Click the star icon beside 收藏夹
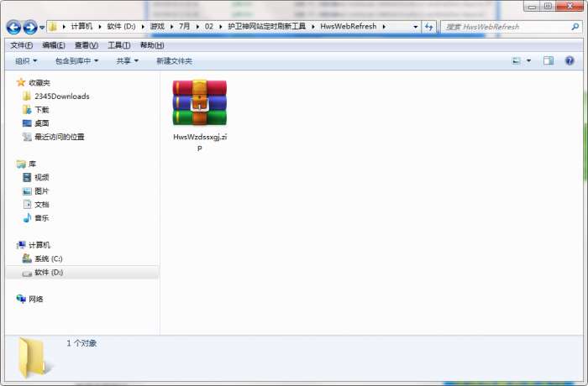The height and width of the screenshot is (386, 588). click(21, 82)
